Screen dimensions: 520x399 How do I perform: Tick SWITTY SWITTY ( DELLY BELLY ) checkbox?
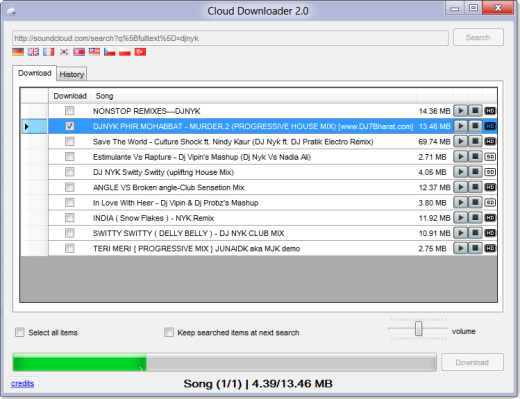tap(70, 233)
